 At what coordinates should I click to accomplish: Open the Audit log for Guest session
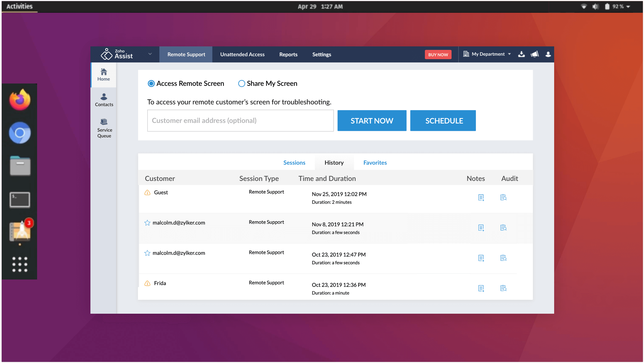504,197
